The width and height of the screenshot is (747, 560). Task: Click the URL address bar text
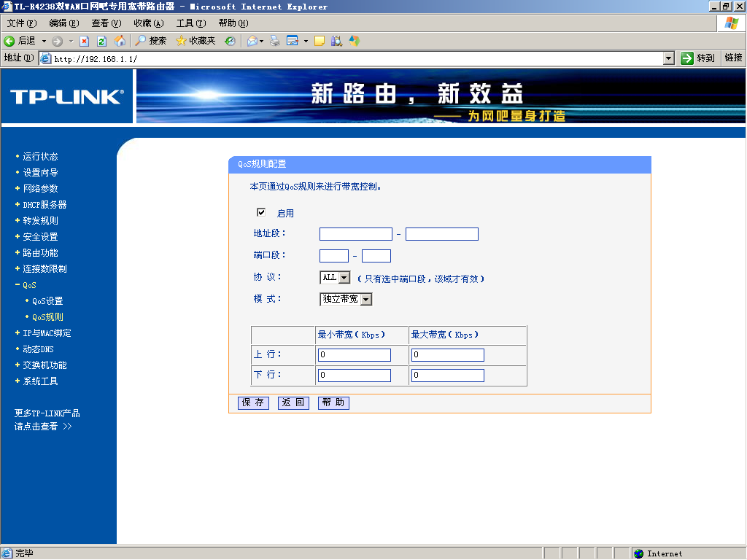96,59
